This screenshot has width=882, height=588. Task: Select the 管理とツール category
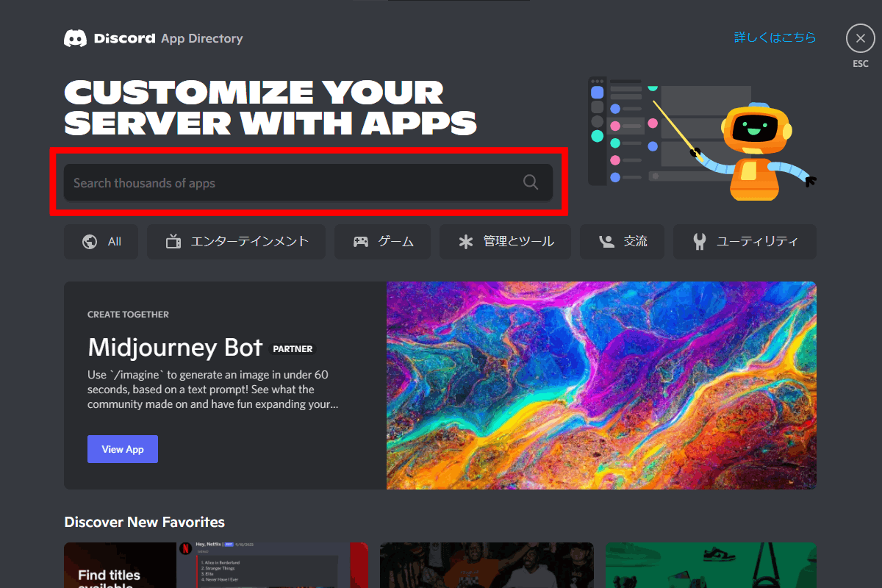tap(505, 242)
